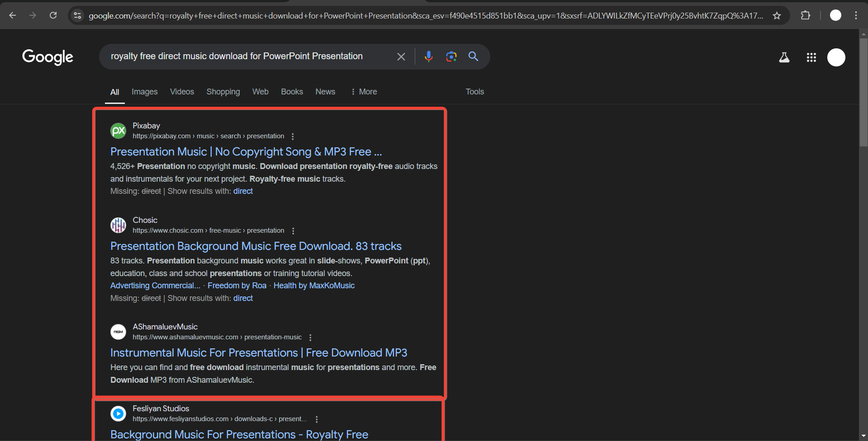868x441 pixels.
Task: Switch to the Web tab
Action: tap(261, 92)
